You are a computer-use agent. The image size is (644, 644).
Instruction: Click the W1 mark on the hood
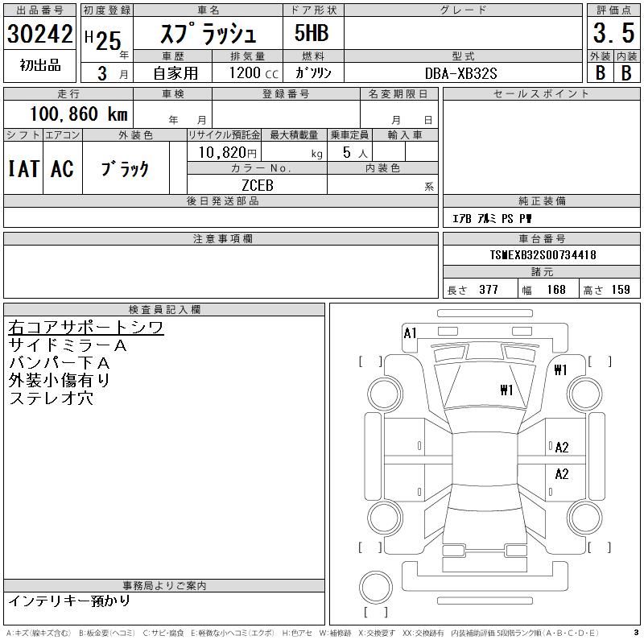point(506,390)
